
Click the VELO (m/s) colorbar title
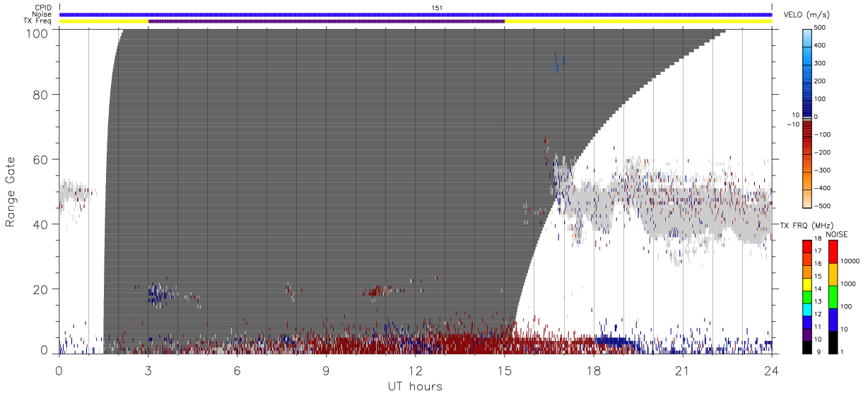(x=807, y=16)
